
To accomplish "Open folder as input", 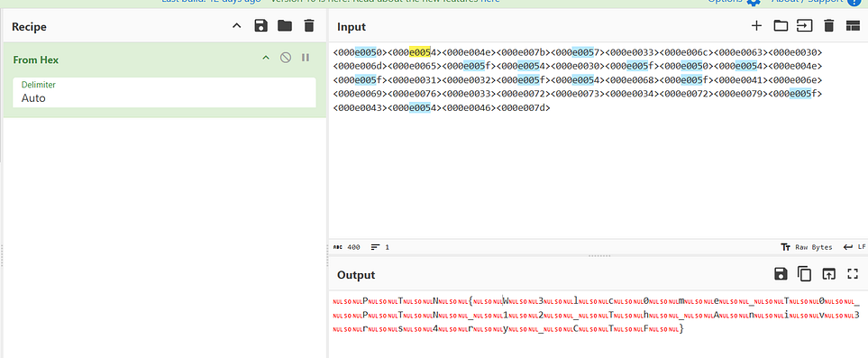I will (x=781, y=25).
